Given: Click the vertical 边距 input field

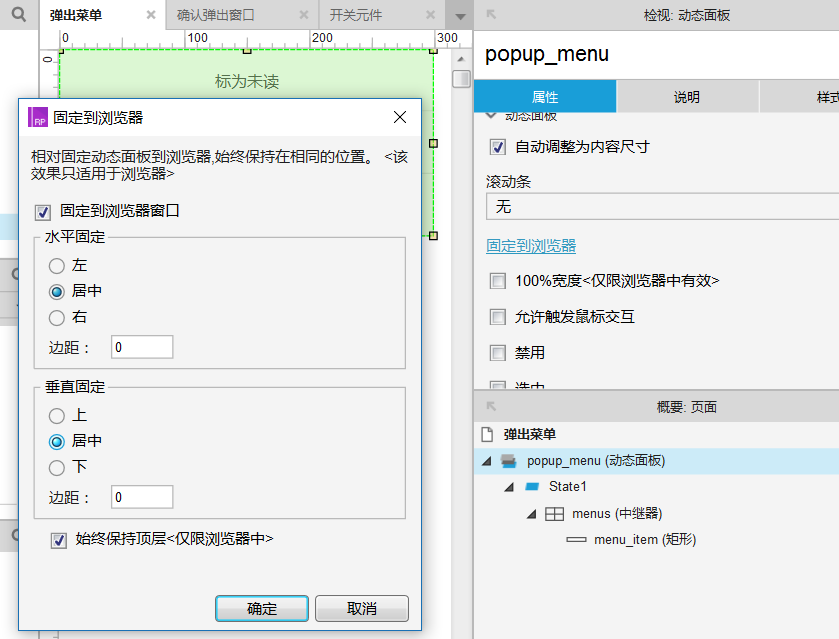Looking at the screenshot, I should [142, 497].
